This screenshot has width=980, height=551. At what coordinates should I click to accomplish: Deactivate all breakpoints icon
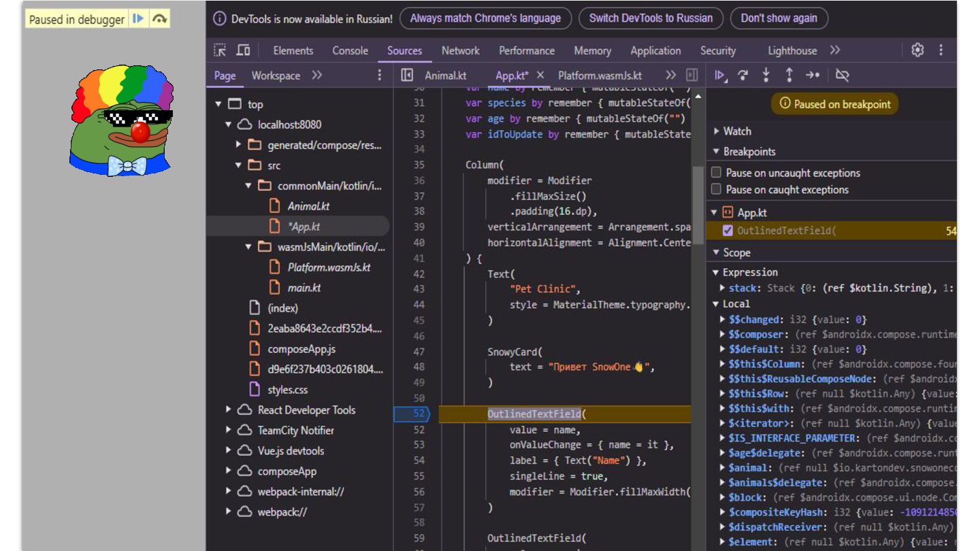tap(842, 76)
